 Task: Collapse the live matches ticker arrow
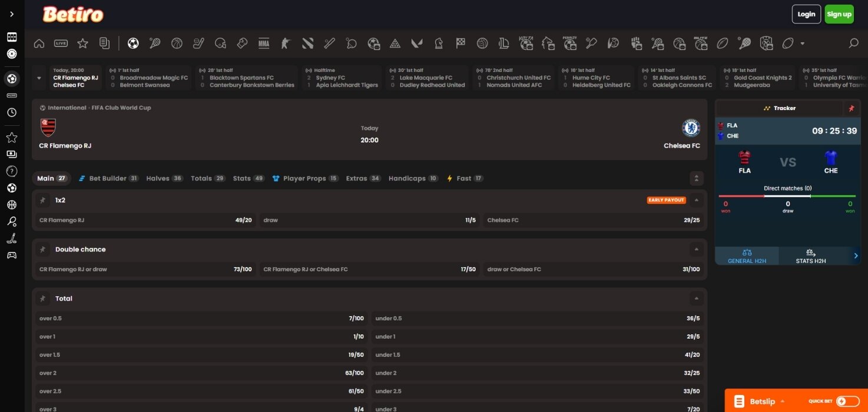click(x=39, y=78)
